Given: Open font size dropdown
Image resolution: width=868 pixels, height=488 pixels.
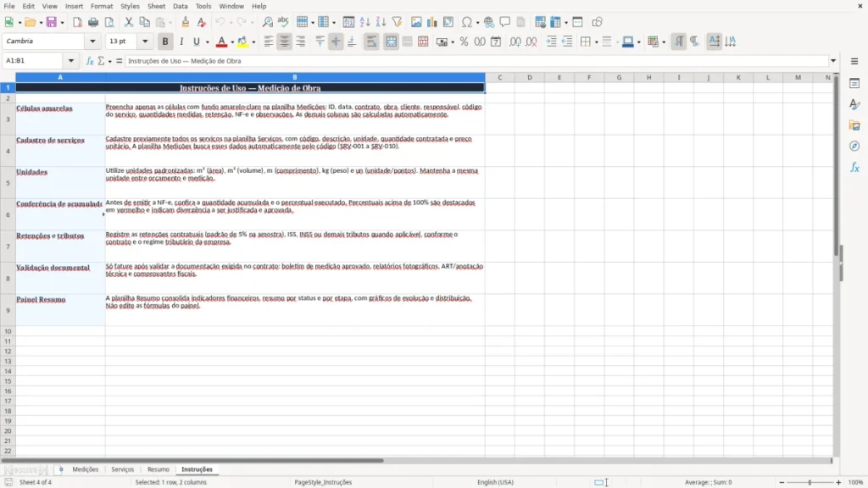Looking at the screenshot, I should pos(145,41).
